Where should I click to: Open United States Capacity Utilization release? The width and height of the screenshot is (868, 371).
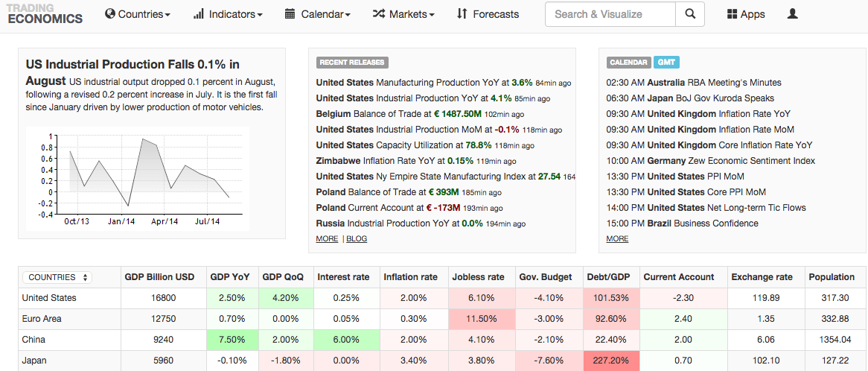pos(425,145)
